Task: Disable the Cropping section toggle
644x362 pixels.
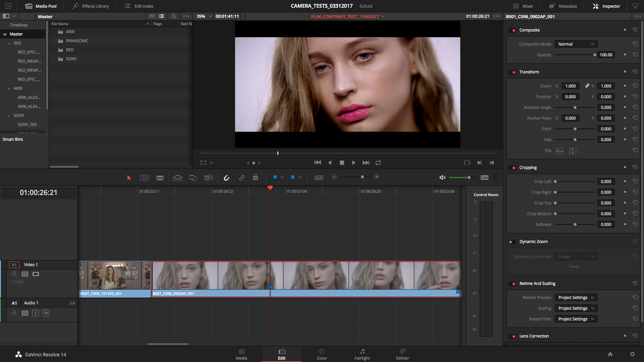Action: point(513,168)
